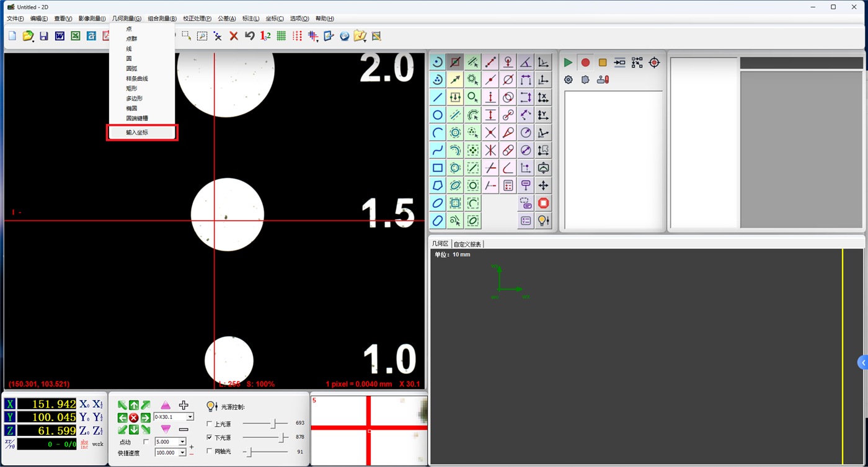The height and width of the screenshot is (467, 868).
Task: Click the target crosshair icon in program panel
Action: point(655,63)
